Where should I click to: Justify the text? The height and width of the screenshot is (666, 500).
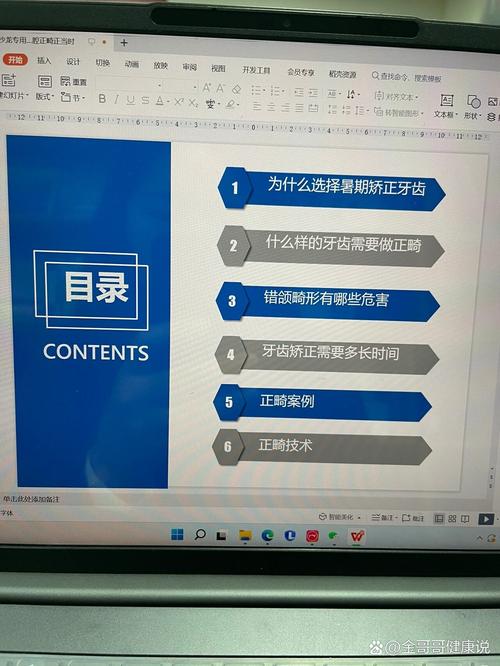299,108
